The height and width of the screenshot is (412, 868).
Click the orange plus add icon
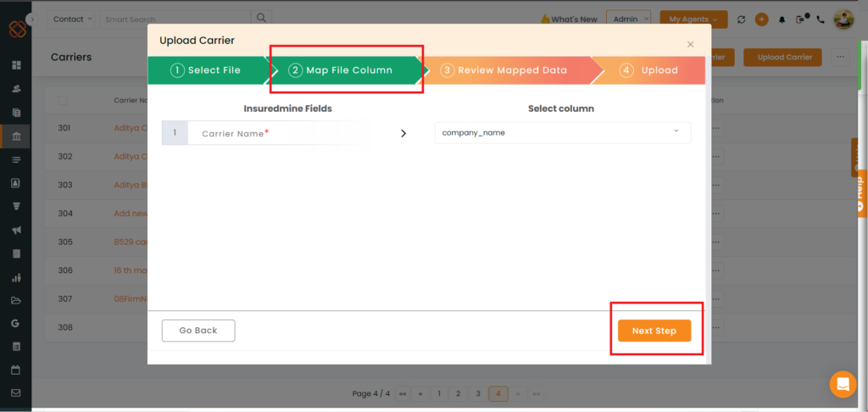pyautogui.click(x=761, y=19)
